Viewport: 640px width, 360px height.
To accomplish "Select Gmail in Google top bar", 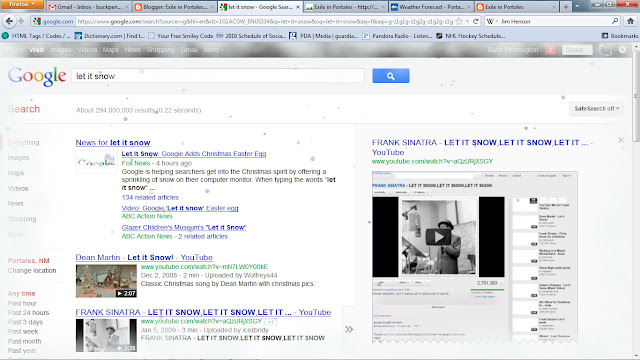I will (x=189, y=50).
